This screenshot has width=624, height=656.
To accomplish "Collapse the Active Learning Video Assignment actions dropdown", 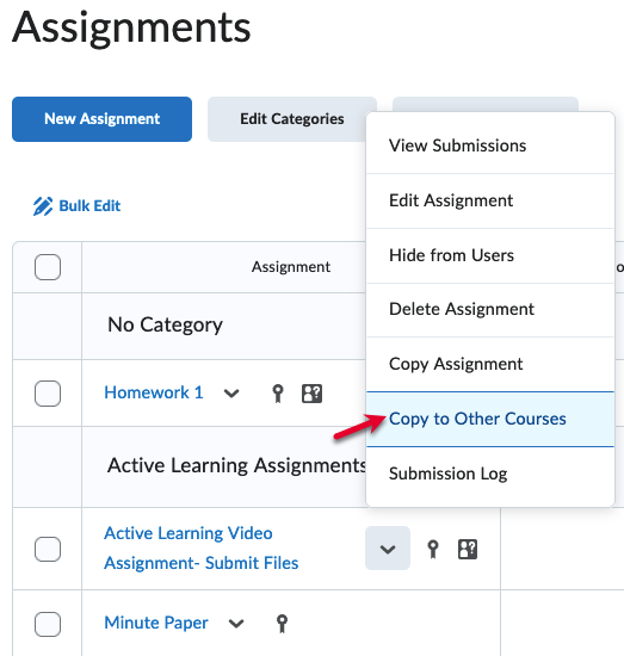I will [388, 549].
